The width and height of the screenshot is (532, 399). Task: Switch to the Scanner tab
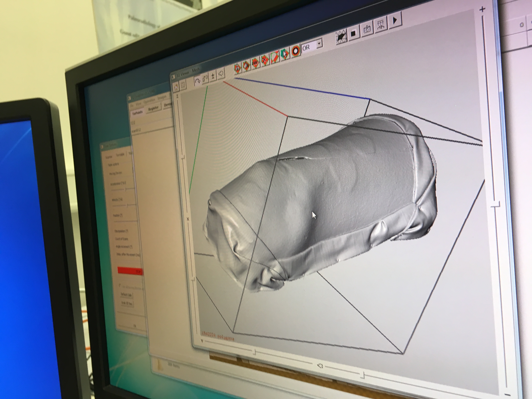coord(109,157)
